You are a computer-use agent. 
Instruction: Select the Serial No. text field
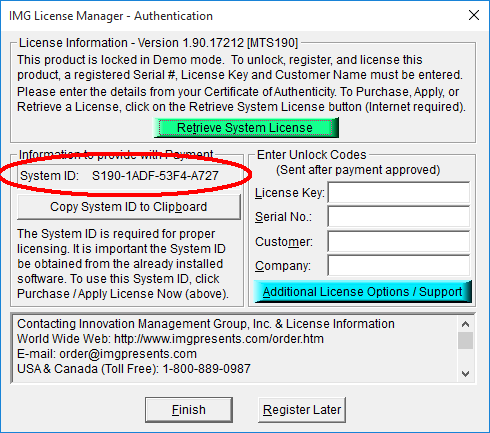tap(399, 217)
